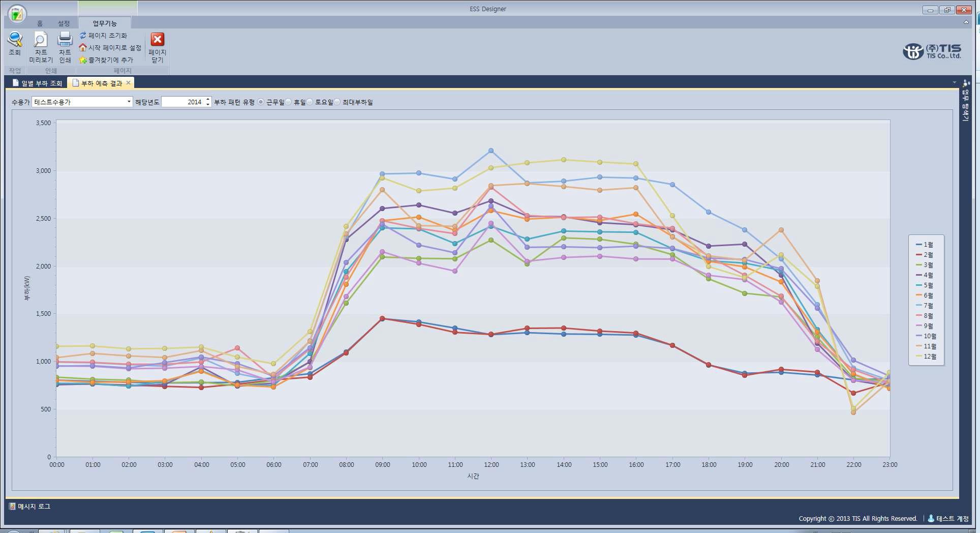Open the 업무 탐색기 side panel
This screenshot has height=533, width=980.
coord(966,101)
